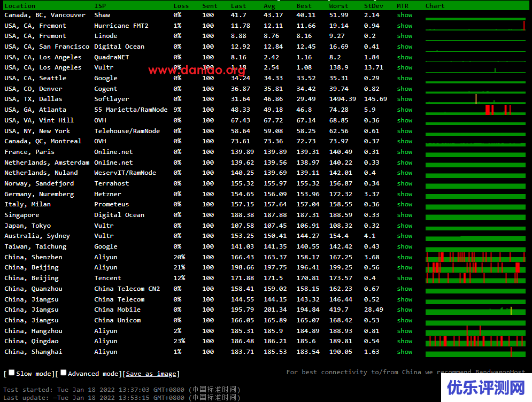The width and height of the screenshot is (532, 402).
Task: Click the 419.7 worst value for China Mobile
Action: coord(338,310)
